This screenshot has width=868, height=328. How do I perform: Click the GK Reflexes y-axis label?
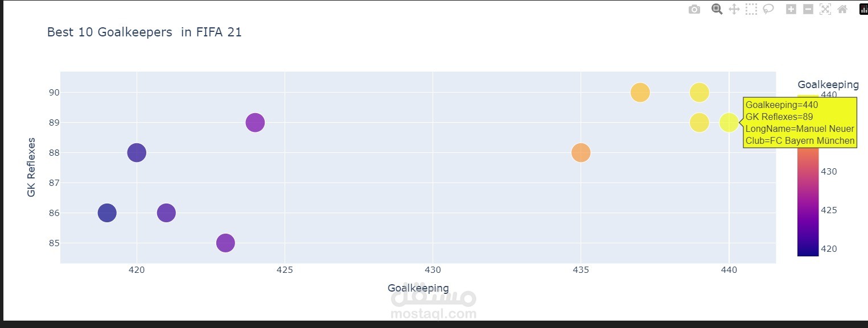pos(31,167)
